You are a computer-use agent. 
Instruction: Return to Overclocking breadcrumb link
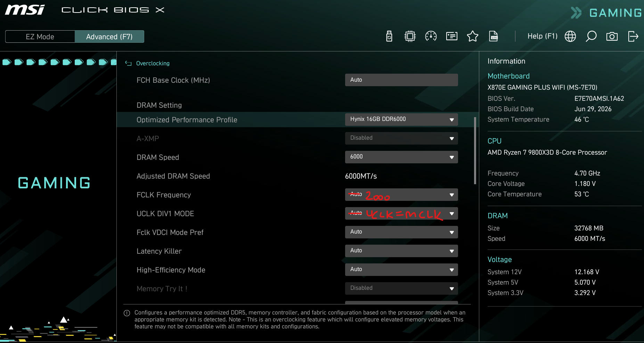pyautogui.click(x=153, y=63)
